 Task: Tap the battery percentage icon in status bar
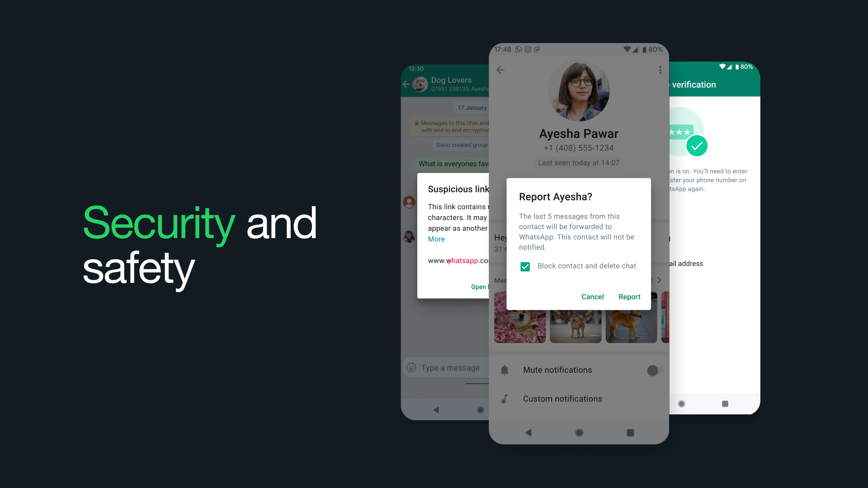649,49
